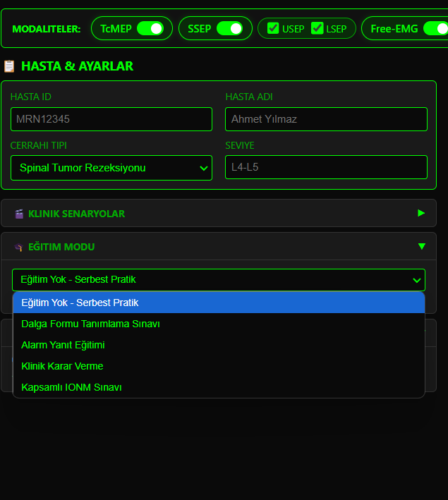448x500 pixels.
Task: Click the clapperboard icon in Klinik Senaryolar
Action: pyautogui.click(x=19, y=214)
